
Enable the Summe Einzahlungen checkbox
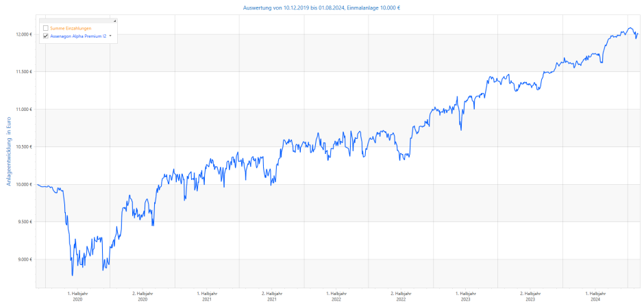pyautogui.click(x=45, y=28)
